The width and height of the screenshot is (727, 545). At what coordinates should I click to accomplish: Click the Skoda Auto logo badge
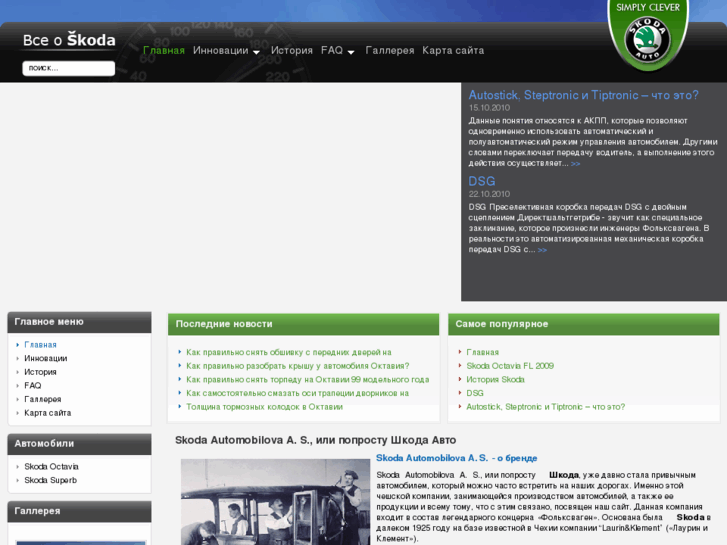point(648,35)
